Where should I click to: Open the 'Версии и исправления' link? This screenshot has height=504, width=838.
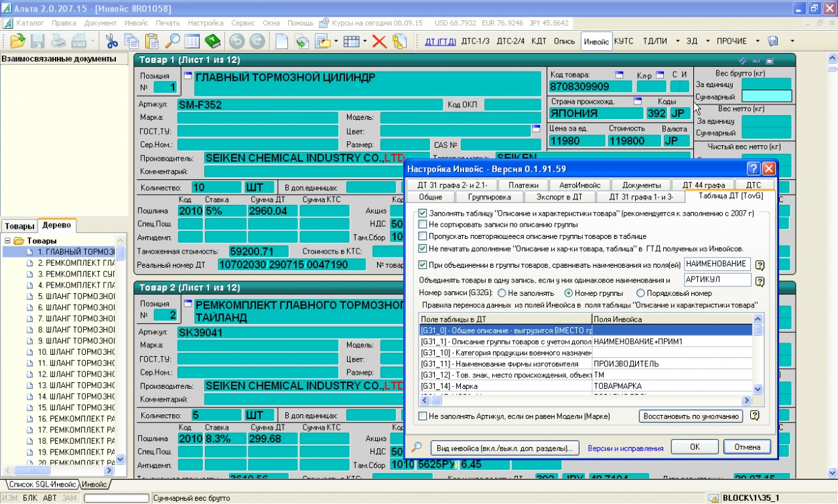pyautogui.click(x=625, y=448)
